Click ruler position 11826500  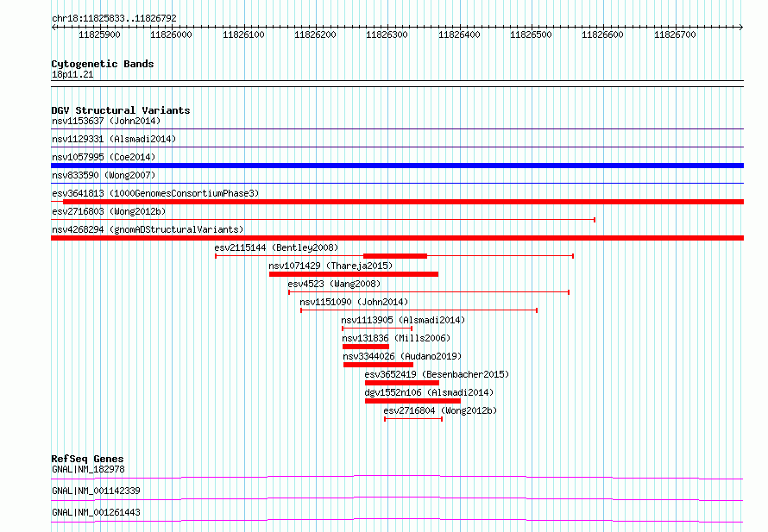tap(531, 34)
